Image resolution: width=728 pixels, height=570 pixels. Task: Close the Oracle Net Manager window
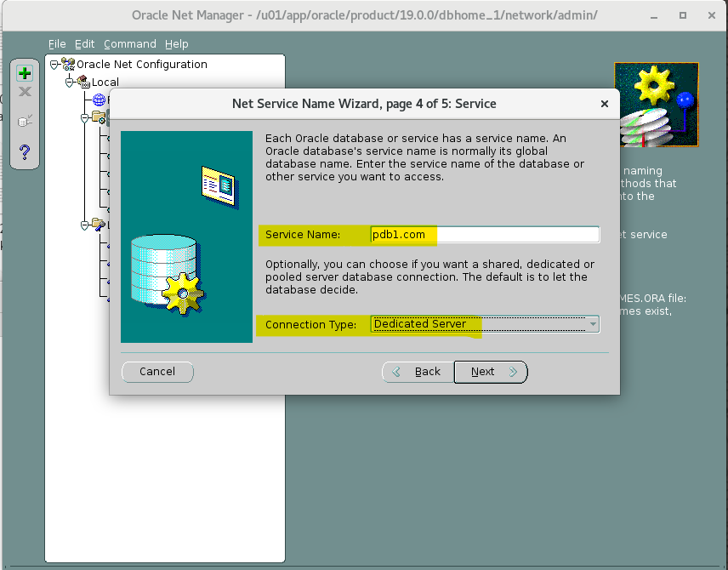click(x=711, y=15)
